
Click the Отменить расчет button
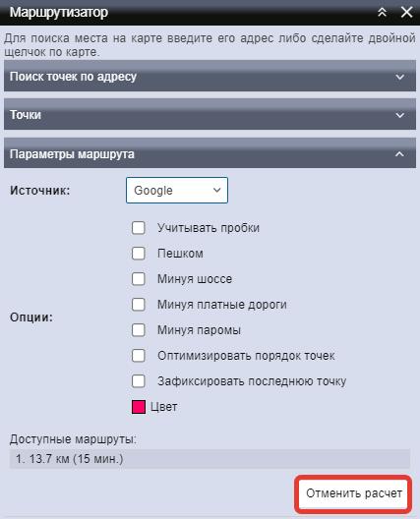click(353, 493)
